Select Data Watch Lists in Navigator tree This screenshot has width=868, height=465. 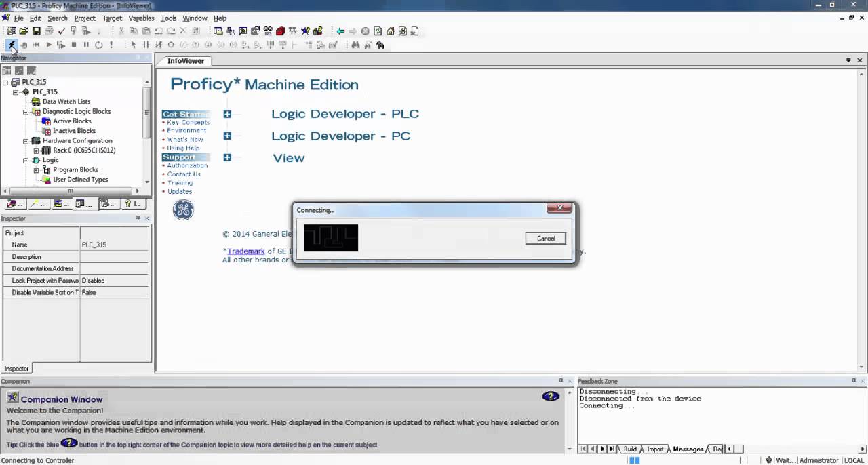[66, 102]
